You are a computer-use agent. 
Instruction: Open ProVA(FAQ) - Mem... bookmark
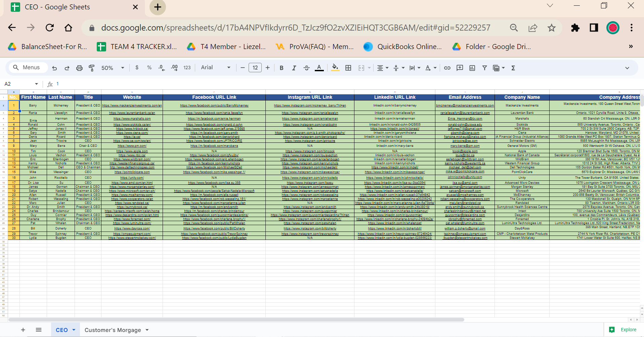[314, 47]
